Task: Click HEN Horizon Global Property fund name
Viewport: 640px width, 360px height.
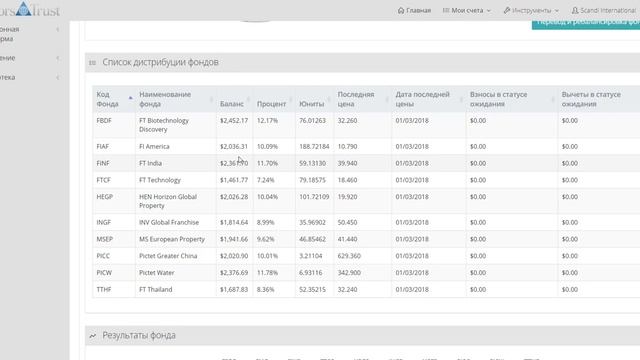Action: [168, 201]
